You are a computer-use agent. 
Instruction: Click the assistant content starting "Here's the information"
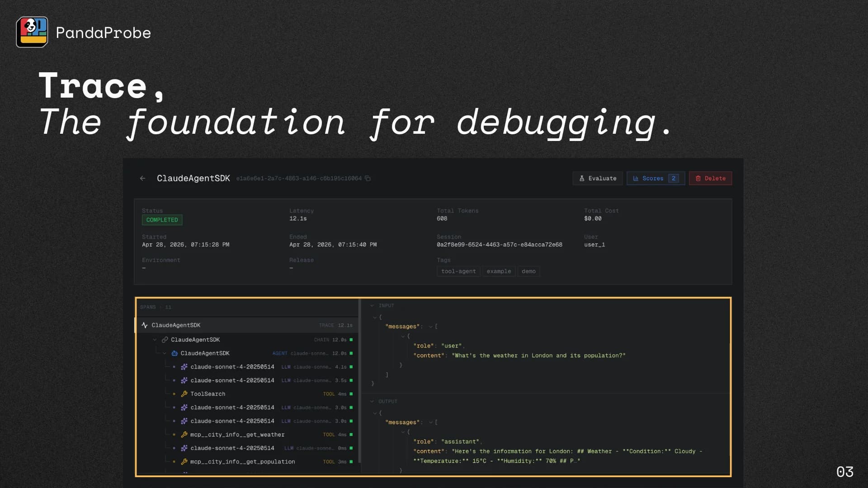558,456
